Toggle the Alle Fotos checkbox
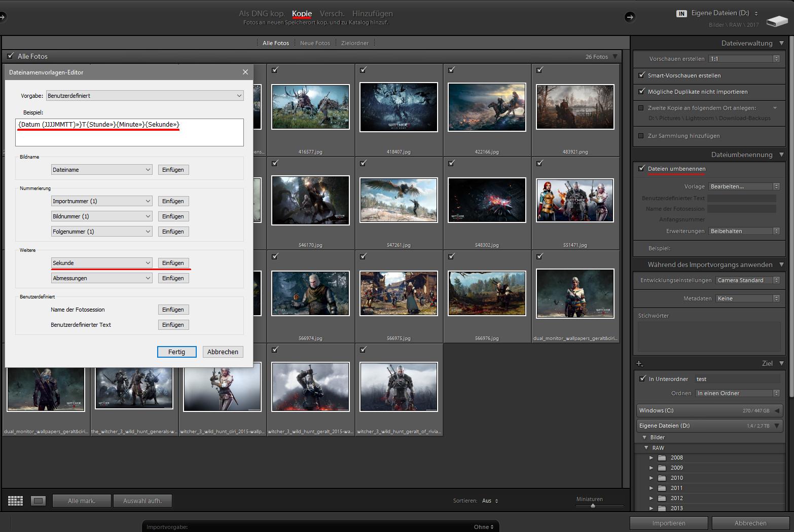Image resolution: width=794 pixels, height=532 pixels. click(11, 56)
